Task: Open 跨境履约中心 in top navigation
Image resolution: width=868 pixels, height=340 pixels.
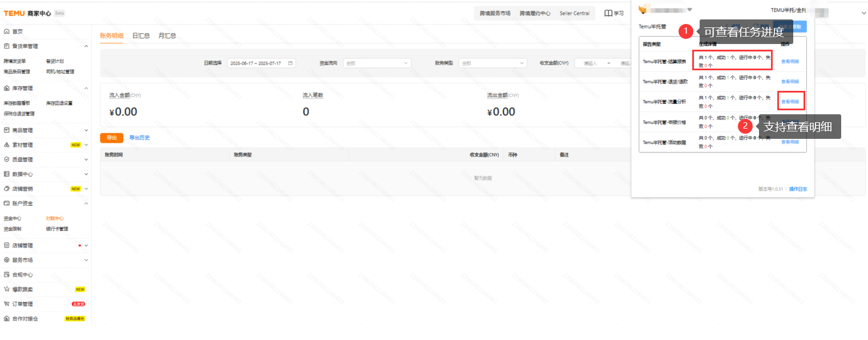Action: coord(535,13)
